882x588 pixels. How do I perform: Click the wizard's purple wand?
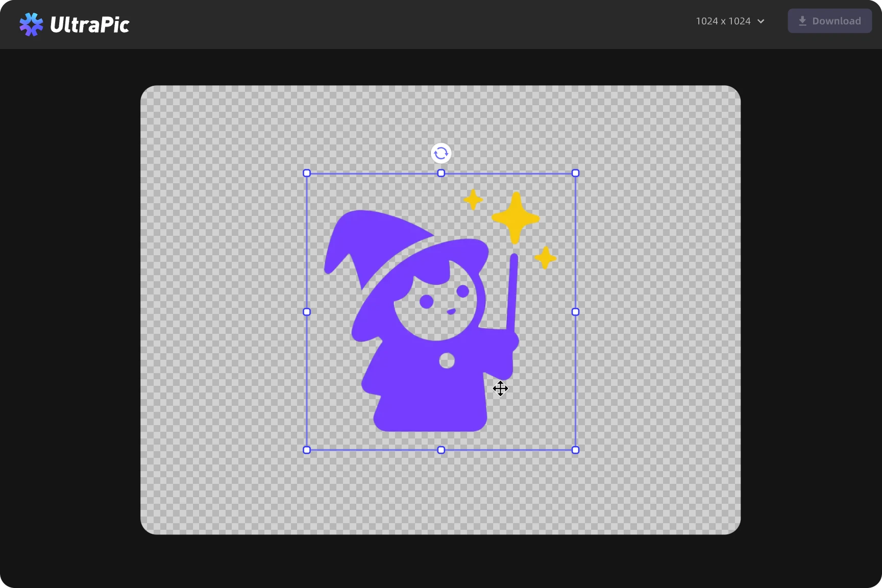[x=512, y=291]
